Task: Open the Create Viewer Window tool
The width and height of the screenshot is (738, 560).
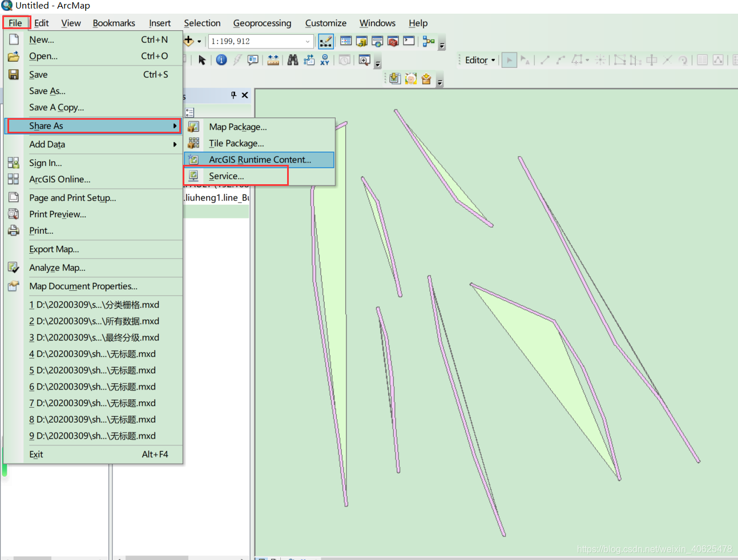Action: [364, 60]
